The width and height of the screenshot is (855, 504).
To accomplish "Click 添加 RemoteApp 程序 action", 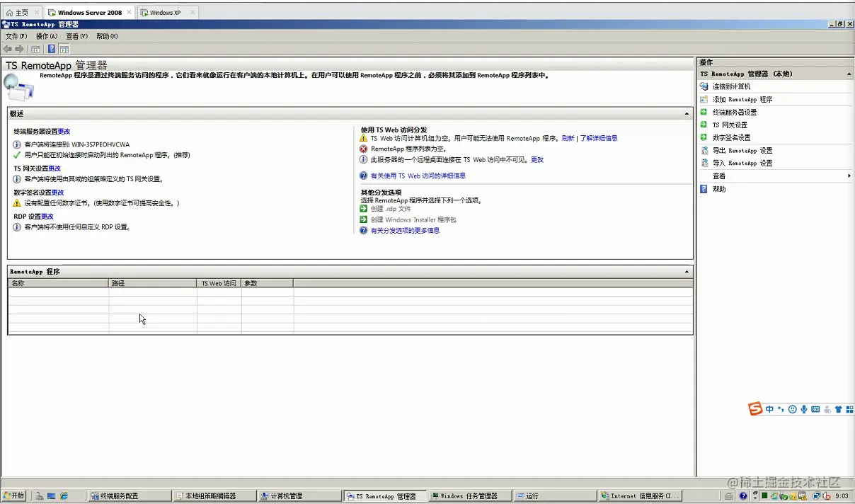I will 742,100.
